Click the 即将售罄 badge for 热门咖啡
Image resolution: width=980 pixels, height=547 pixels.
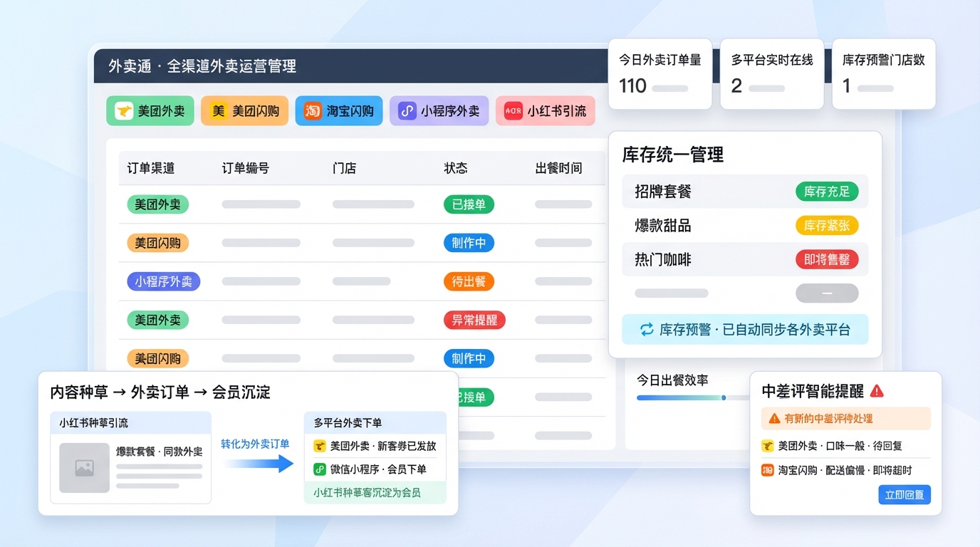[x=826, y=260]
